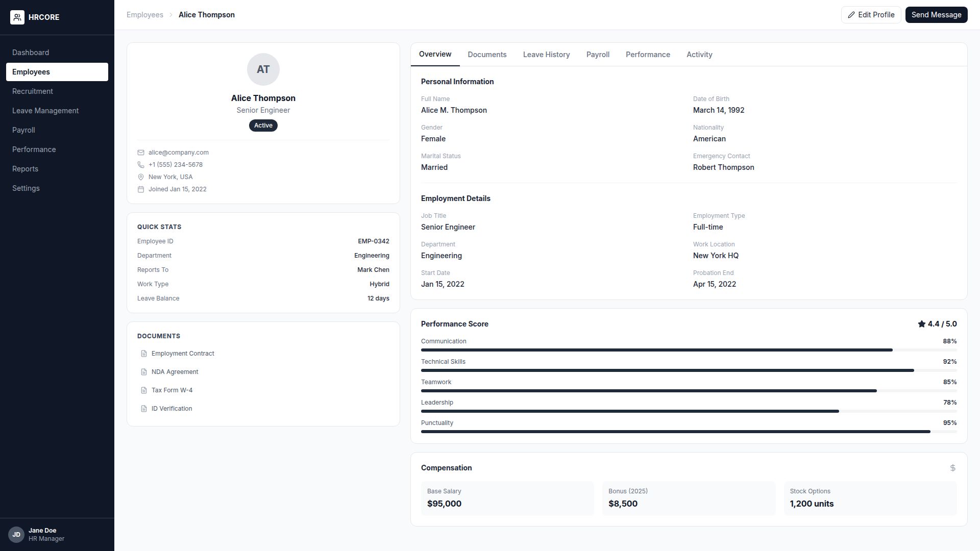980x551 pixels.
Task: Click the dollar sign icon in Compensation
Action: click(952, 468)
